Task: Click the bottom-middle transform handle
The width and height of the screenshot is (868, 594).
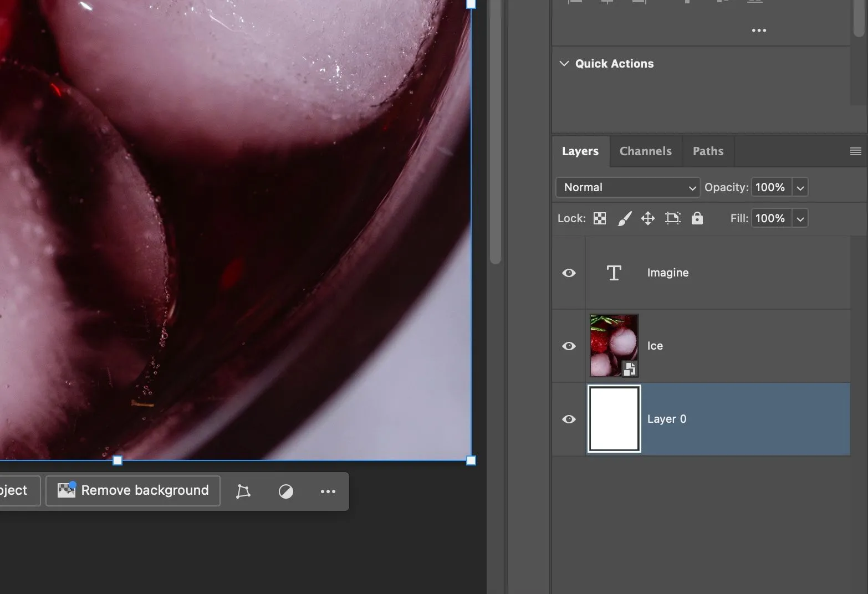Action: click(118, 460)
